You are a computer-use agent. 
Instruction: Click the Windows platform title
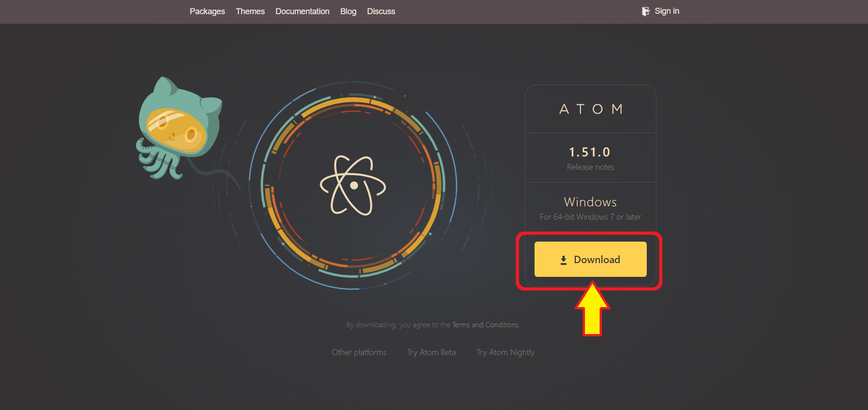(x=590, y=202)
